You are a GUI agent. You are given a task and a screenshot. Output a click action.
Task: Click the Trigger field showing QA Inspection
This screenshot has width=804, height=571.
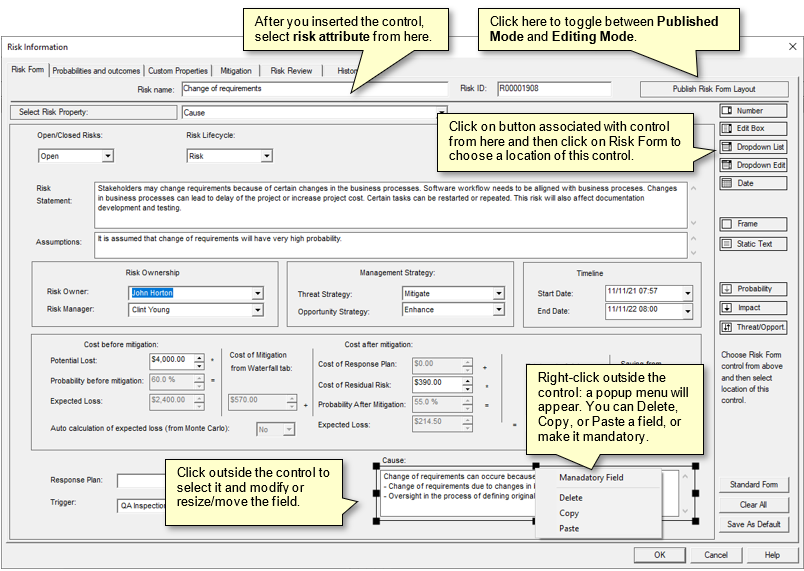tap(141, 506)
